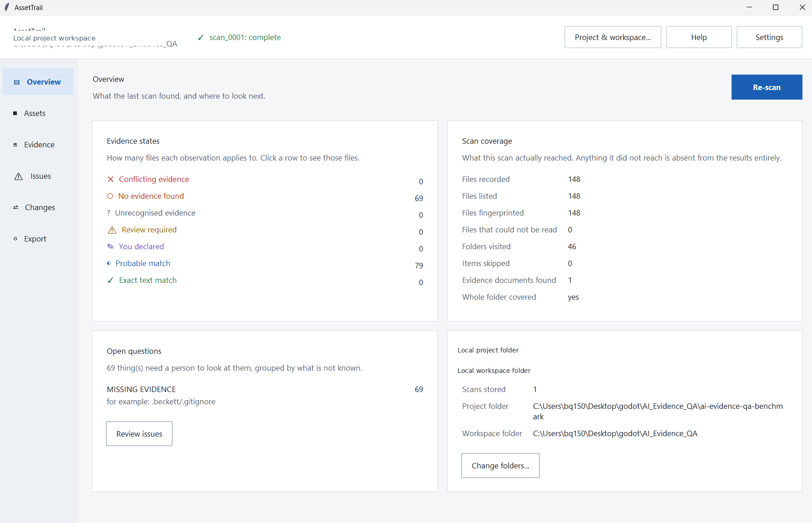Image resolution: width=812 pixels, height=523 pixels.
Task: Click the circle icon beside No evidence found
Action: [110, 196]
